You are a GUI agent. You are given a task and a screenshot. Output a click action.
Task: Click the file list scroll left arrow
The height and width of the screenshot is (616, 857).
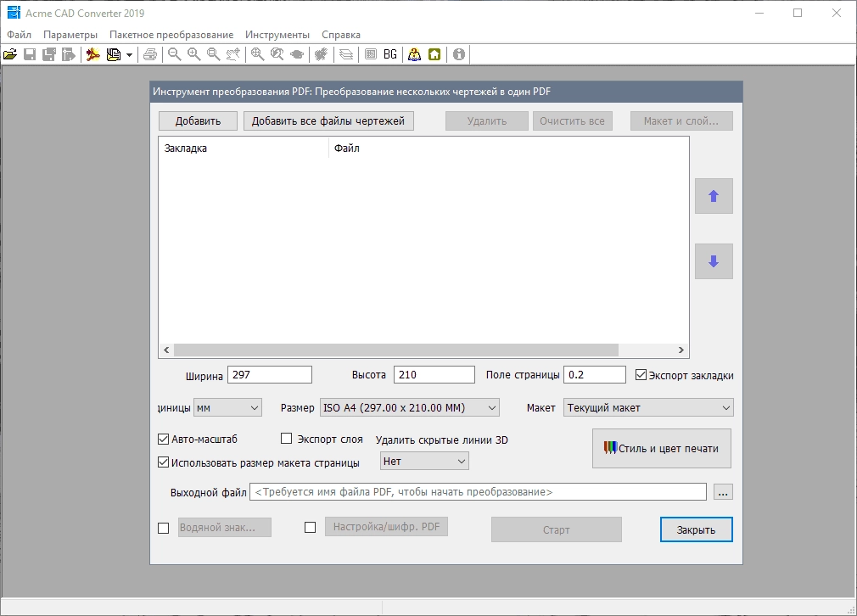166,350
